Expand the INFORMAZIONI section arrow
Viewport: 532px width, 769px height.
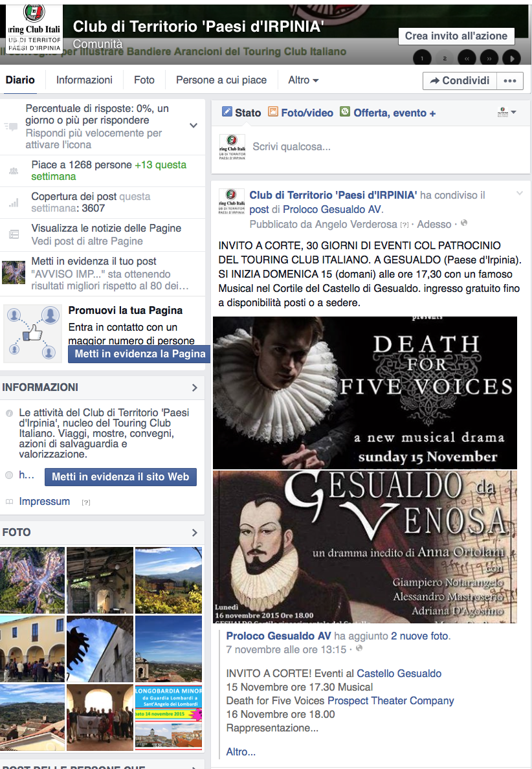(x=195, y=388)
